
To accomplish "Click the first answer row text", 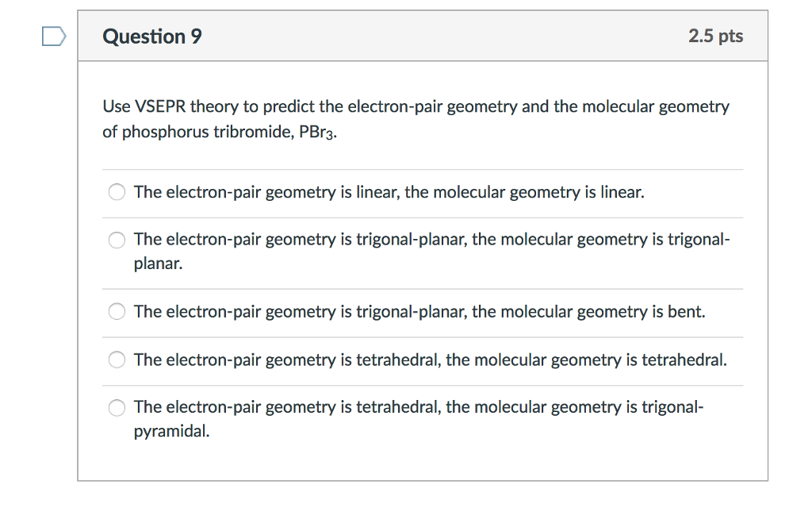I will (389, 192).
